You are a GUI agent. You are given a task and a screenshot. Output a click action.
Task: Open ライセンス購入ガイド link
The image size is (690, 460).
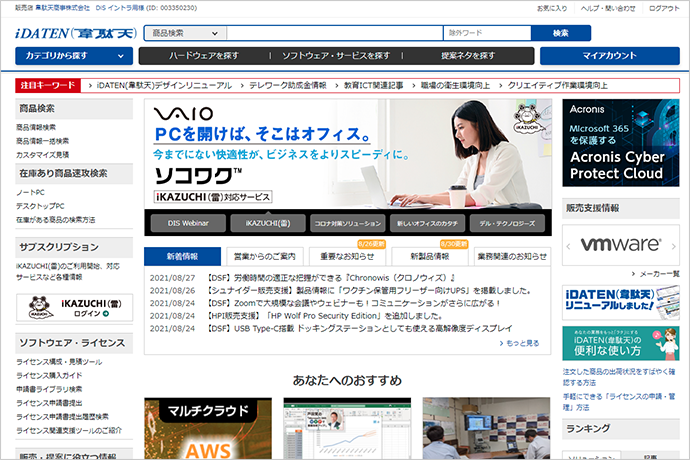click(49, 375)
